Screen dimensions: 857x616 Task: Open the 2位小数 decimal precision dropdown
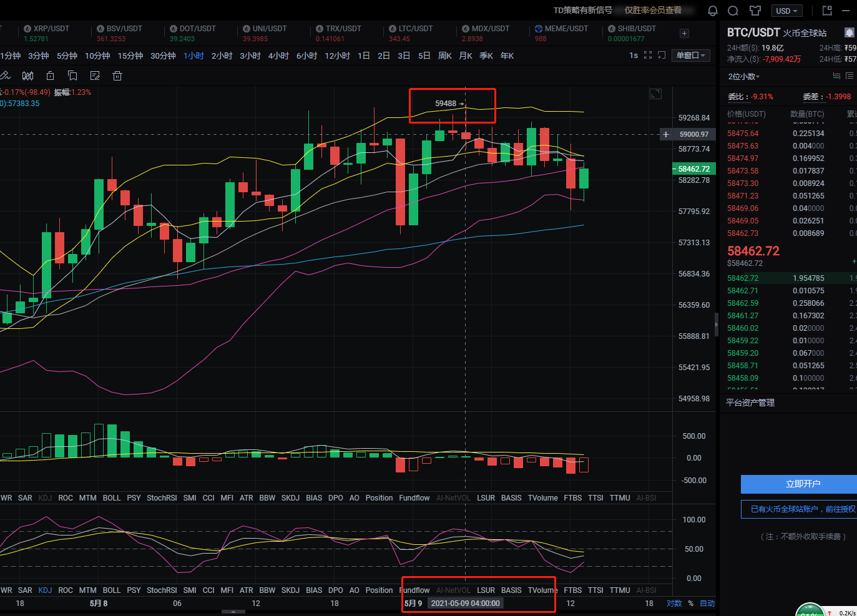(743, 76)
